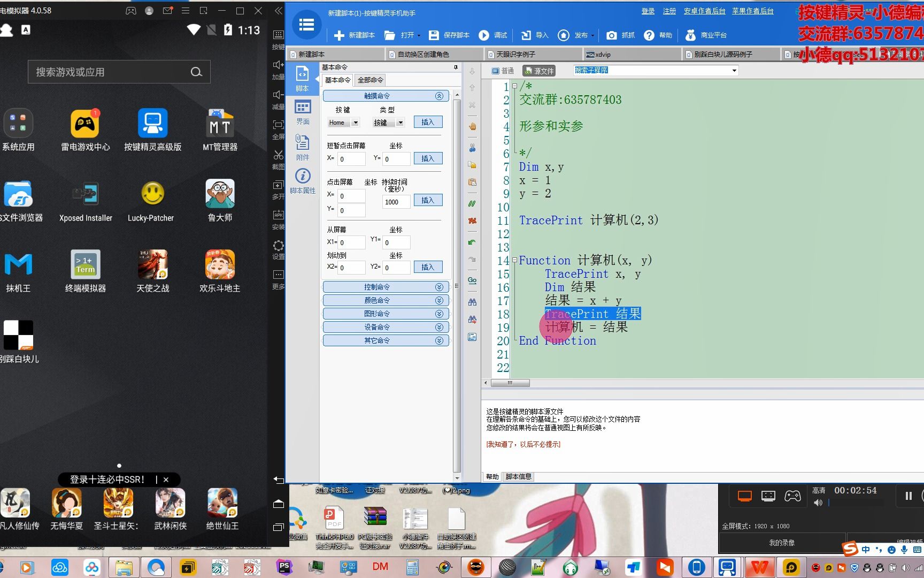Click 我知道了，以后不必提示 link
The image size is (924, 578).
(x=523, y=444)
